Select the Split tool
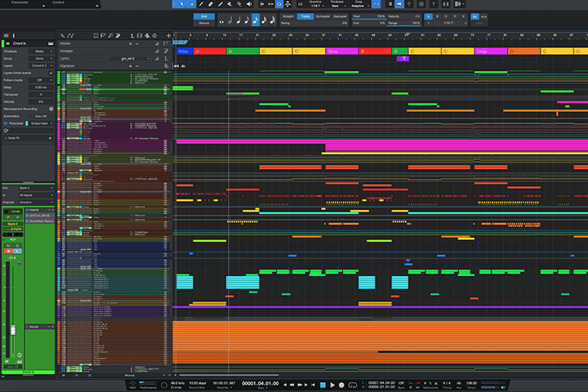The width and height of the screenshot is (588, 392). [201, 4]
